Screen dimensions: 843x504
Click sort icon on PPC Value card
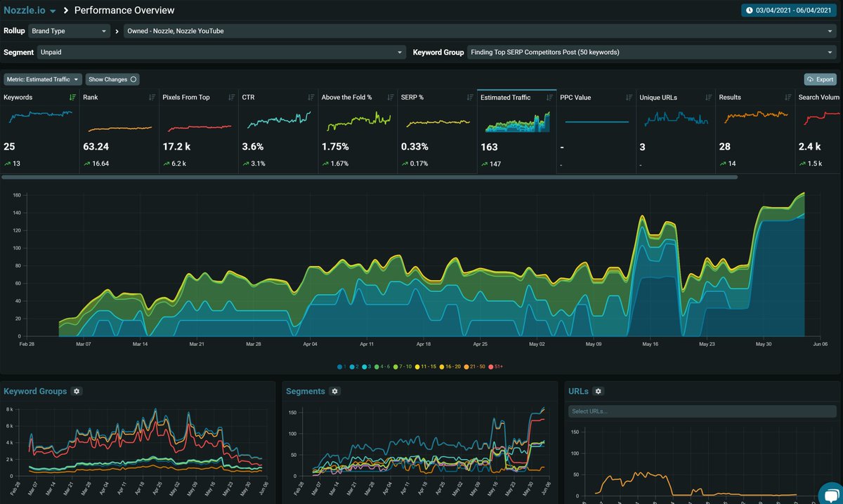tap(628, 98)
